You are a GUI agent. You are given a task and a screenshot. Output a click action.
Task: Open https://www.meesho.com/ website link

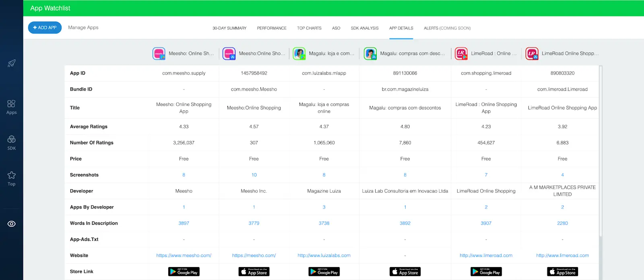pos(184,255)
